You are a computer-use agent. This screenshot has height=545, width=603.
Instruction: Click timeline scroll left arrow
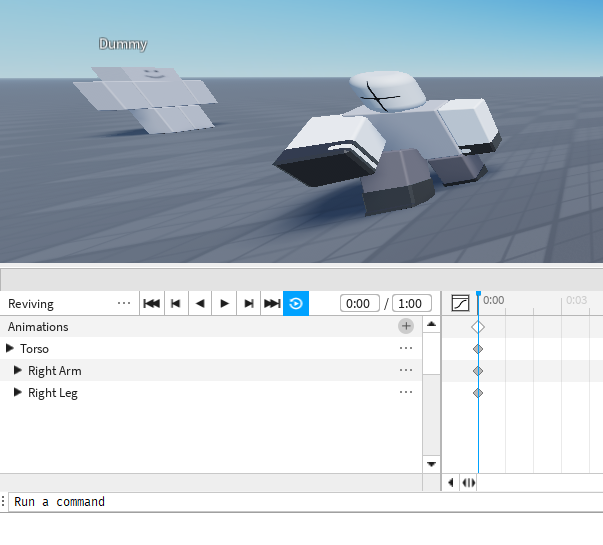(x=451, y=482)
